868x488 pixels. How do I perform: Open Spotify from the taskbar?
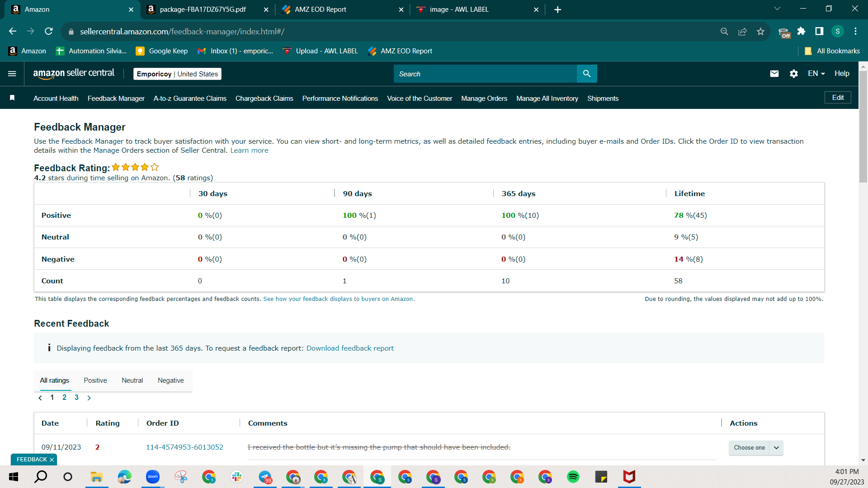(573, 477)
